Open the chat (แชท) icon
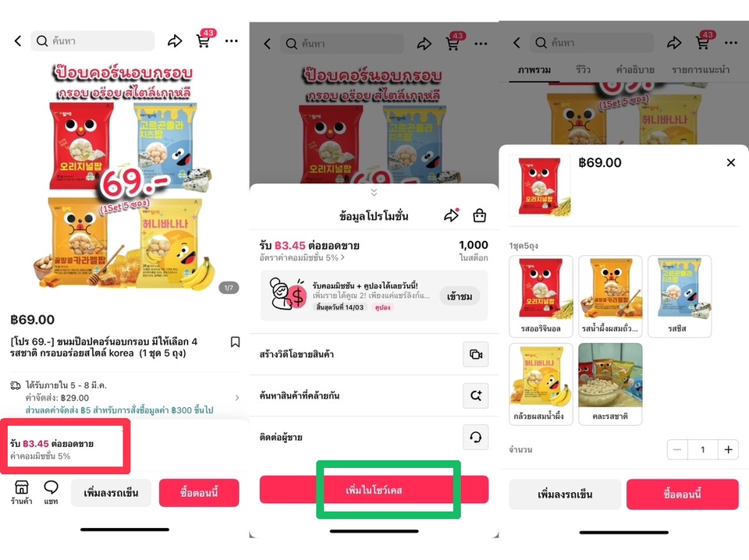 point(51,493)
